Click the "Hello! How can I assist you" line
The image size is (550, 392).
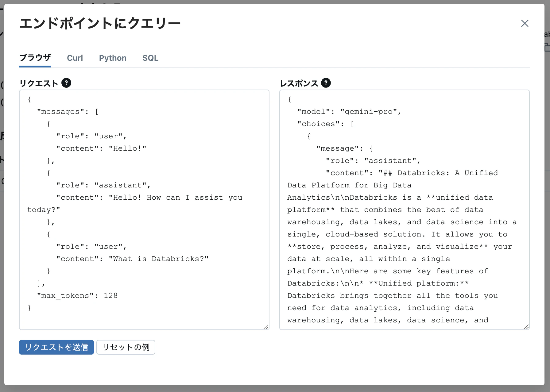coord(149,198)
